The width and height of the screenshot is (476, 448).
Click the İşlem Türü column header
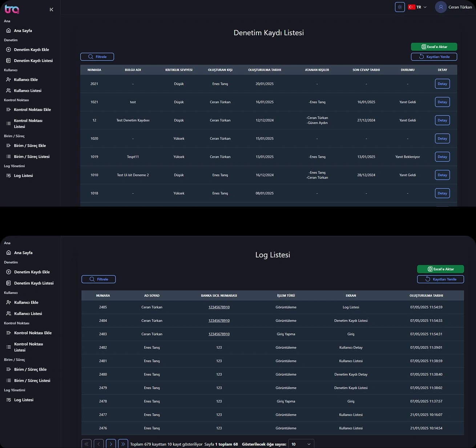pyautogui.click(x=286, y=296)
